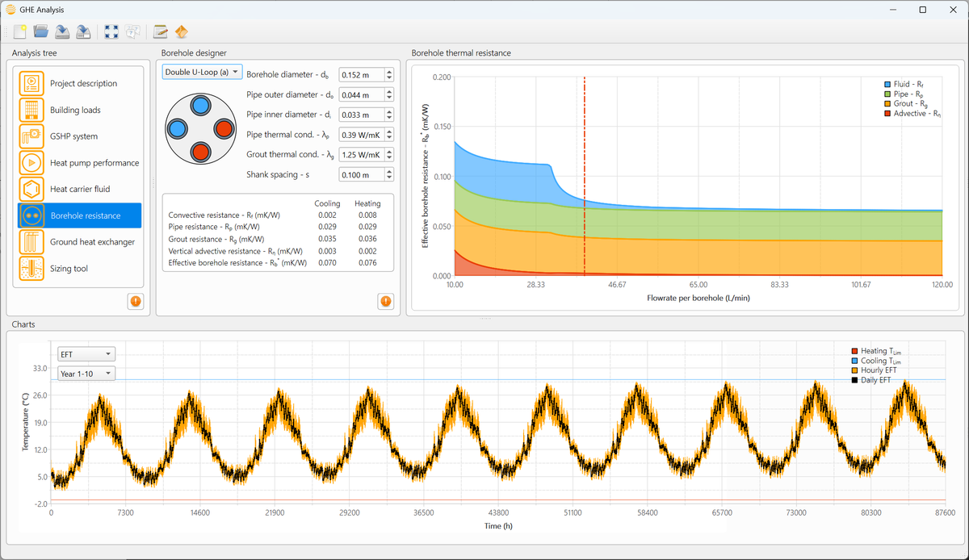Click the orange diamond toolbar icon

(x=181, y=32)
